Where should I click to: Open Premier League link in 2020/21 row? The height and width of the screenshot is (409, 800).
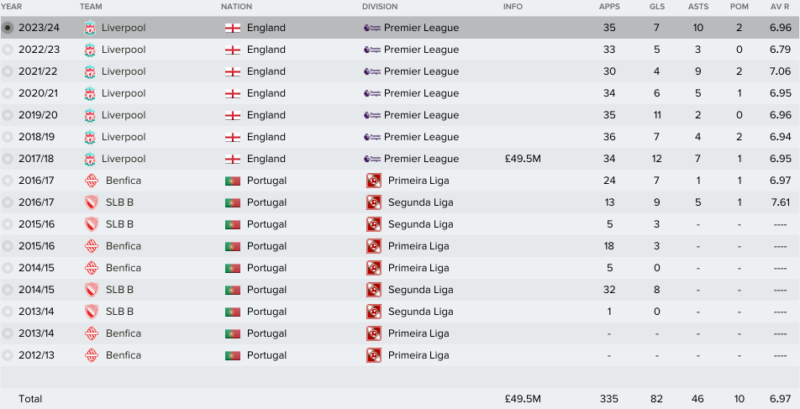coord(421,93)
